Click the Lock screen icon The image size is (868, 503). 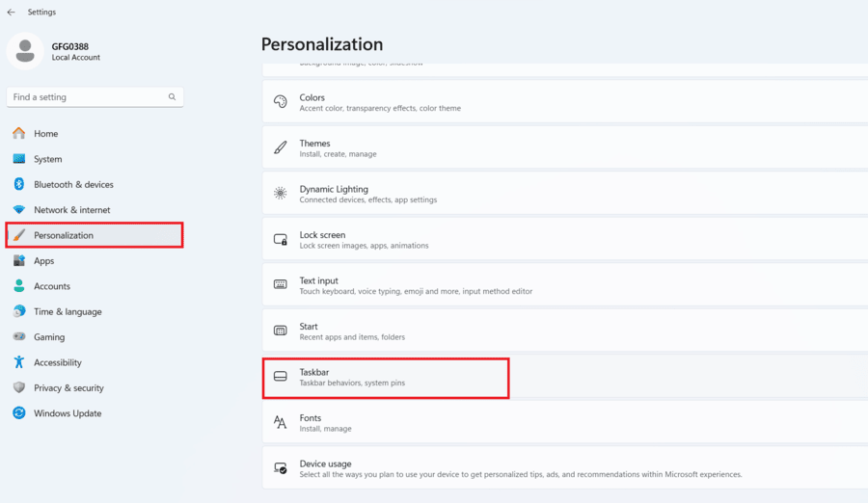click(x=281, y=239)
